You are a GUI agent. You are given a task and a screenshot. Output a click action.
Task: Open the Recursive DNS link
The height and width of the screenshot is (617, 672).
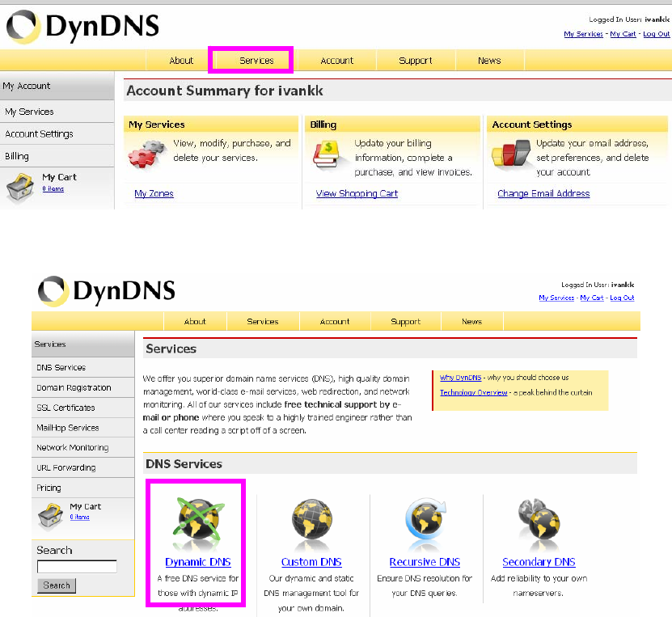425,562
